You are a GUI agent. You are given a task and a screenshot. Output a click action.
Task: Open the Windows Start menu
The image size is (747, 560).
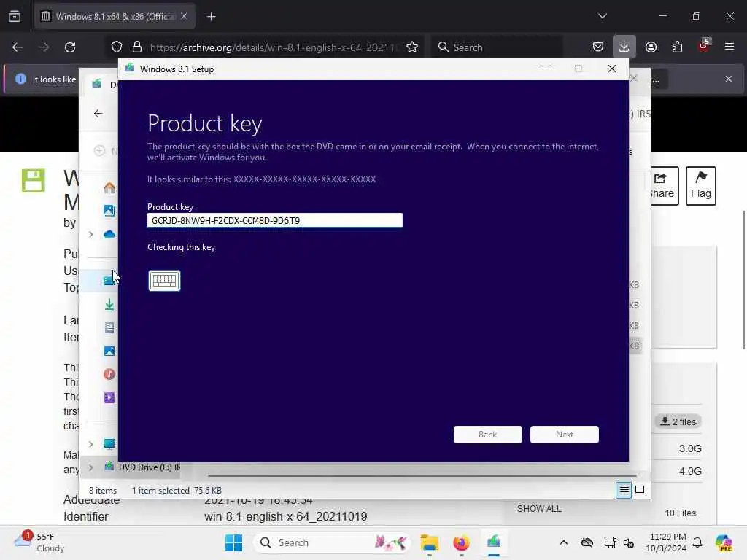pos(233,542)
